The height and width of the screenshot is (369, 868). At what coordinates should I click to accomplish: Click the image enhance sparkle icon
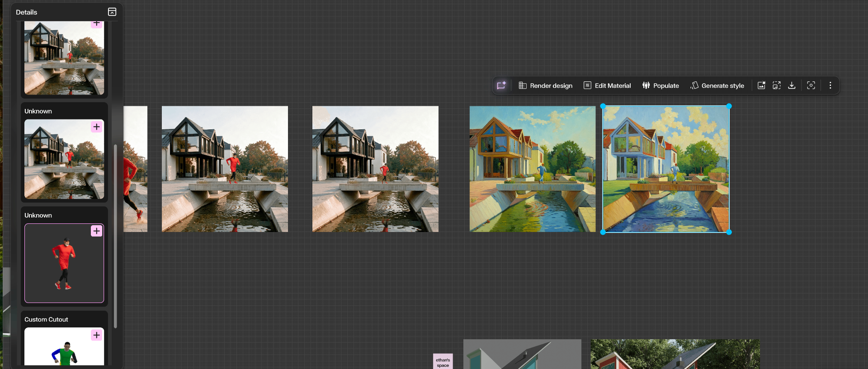761,85
